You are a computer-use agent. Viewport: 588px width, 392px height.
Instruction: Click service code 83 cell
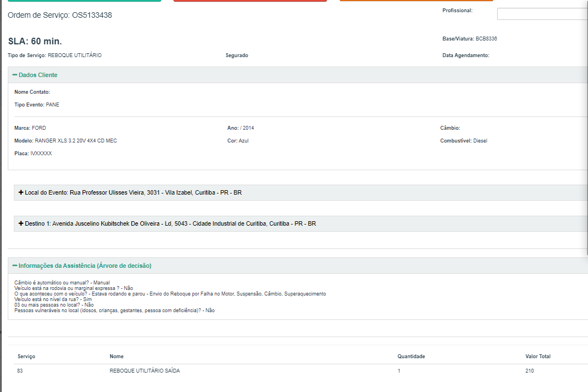pyautogui.click(x=20, y=370)
